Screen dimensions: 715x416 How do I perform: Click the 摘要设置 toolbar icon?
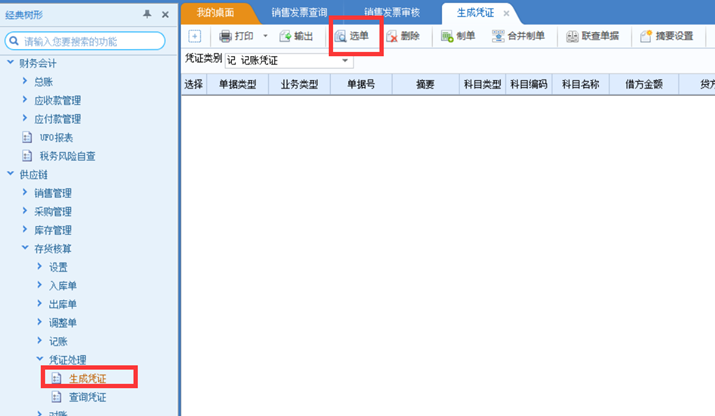[x=646, y=36]
